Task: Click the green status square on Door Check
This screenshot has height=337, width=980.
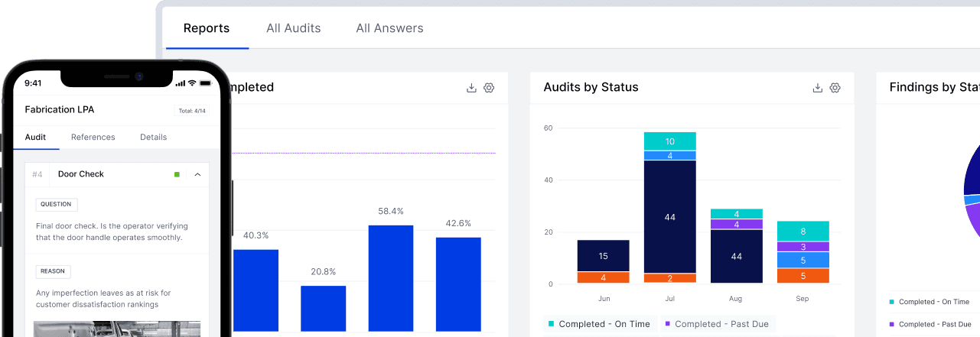Action: coord(177,175)
